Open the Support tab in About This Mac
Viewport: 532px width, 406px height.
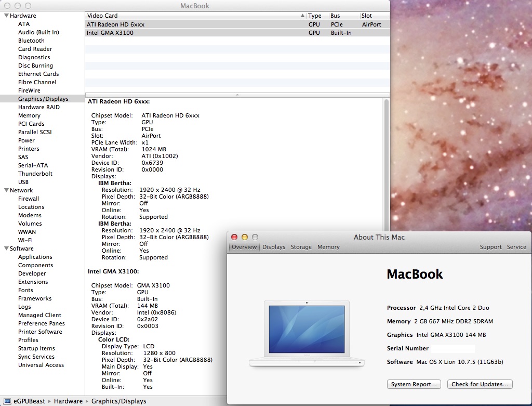[490, 247]
